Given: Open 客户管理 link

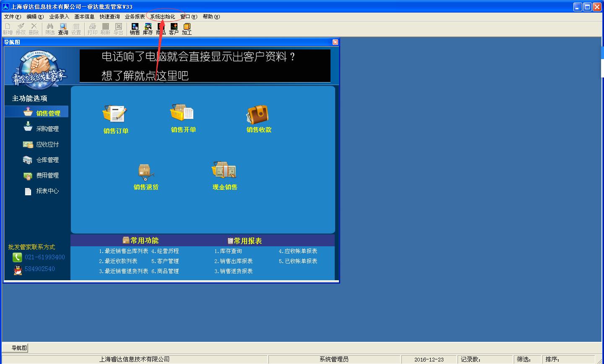Looking at the screenshot, I should point(165,261).
